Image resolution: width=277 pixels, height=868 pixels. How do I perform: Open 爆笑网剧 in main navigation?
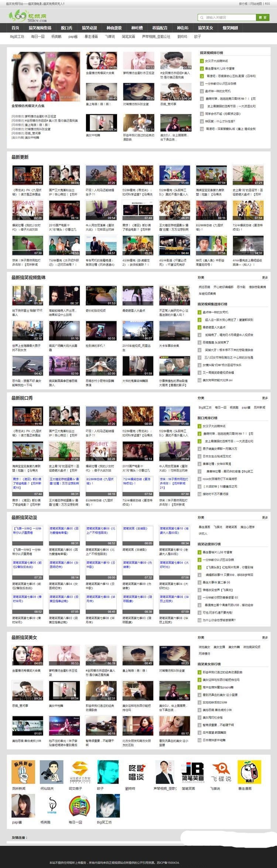tap(230, 28)
